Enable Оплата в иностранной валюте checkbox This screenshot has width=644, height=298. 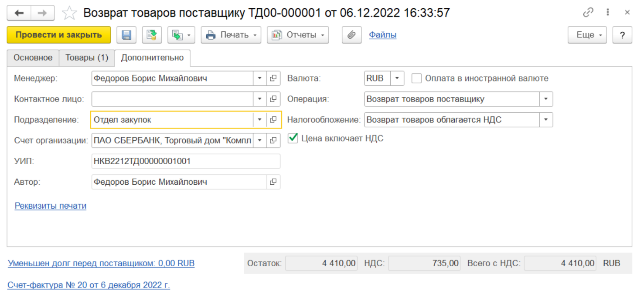[417, 78]
